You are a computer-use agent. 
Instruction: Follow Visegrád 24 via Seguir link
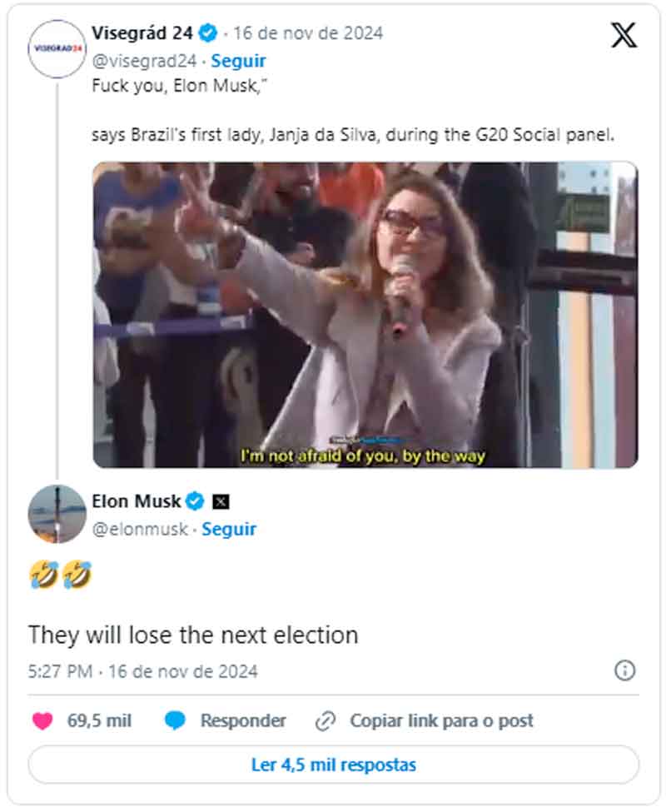pos(238,61)
